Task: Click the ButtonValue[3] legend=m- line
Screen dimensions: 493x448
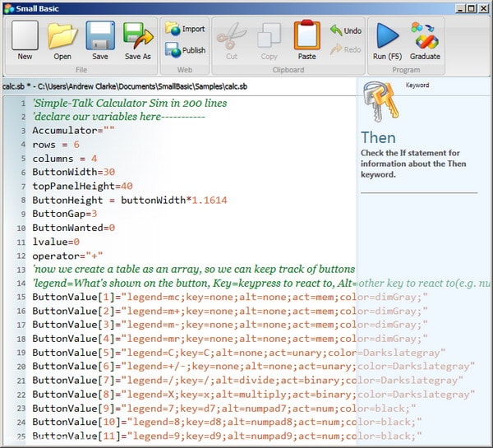Action: point(230,325)
